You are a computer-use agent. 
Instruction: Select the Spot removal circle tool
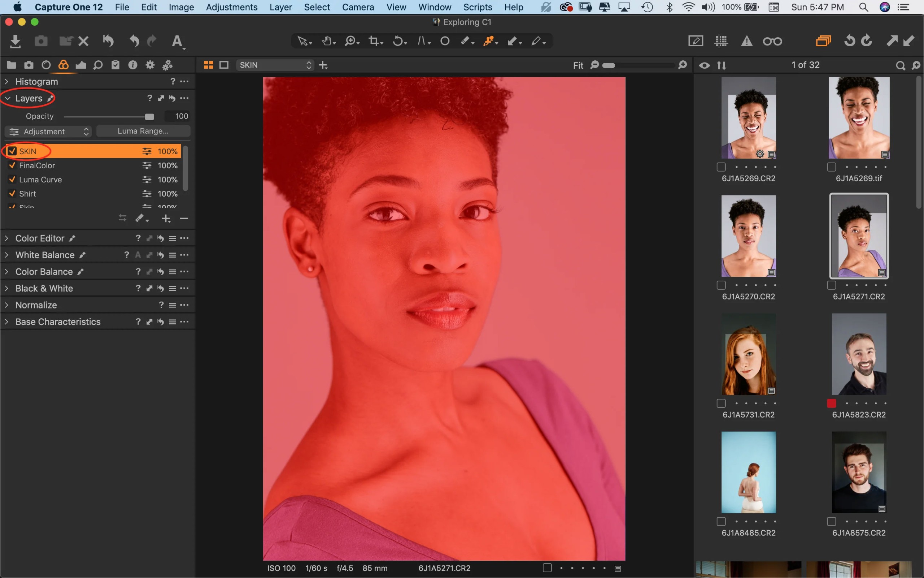(x=445, y=41)
